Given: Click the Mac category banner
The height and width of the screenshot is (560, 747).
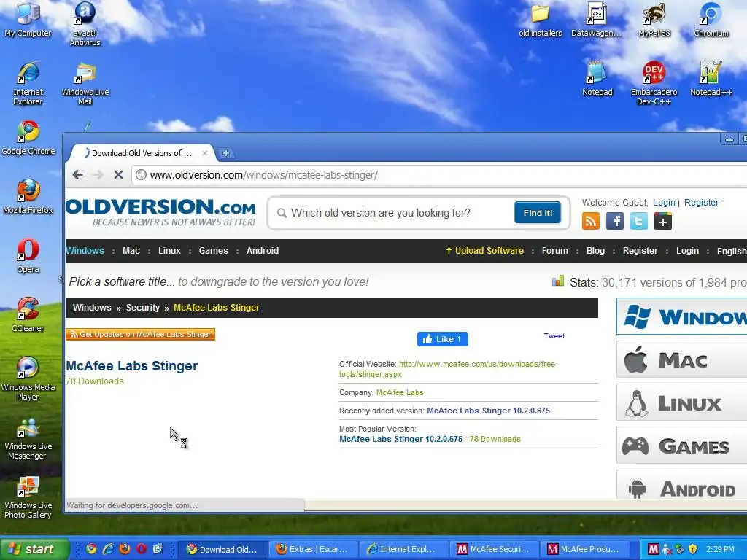Looking at the screenshot, I should point(682,359).
